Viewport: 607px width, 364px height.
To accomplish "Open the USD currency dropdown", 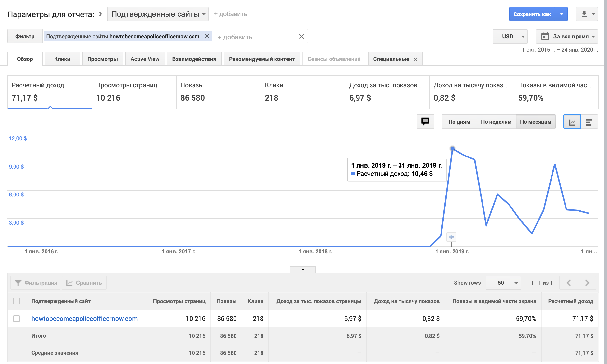I will (x=510, y=36).
